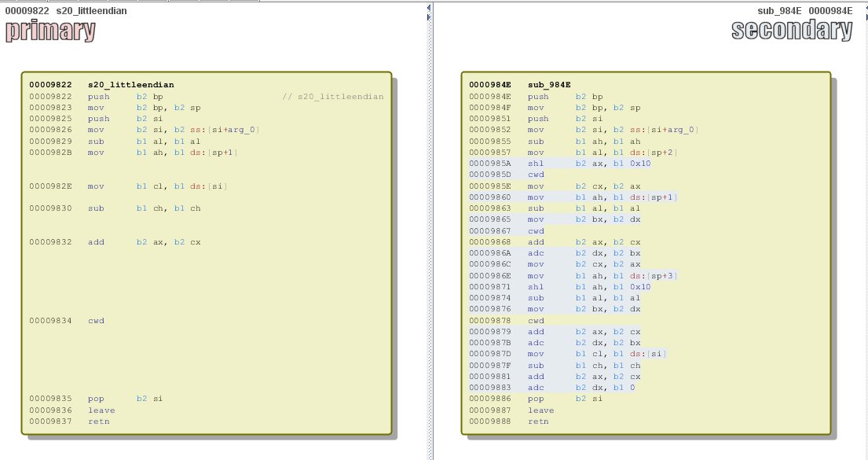Select secondary 'leave' line at 00009887
Screen dimensions: 868x460
point(511,410)
